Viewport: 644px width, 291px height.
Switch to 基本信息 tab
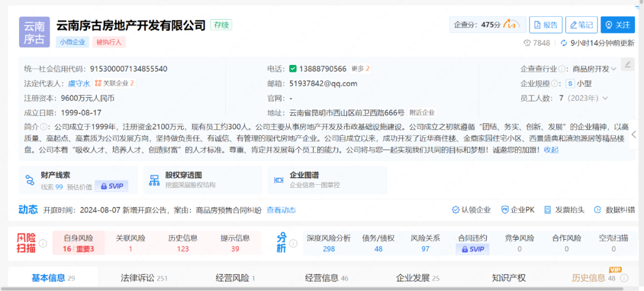click(x=54, y=278)
